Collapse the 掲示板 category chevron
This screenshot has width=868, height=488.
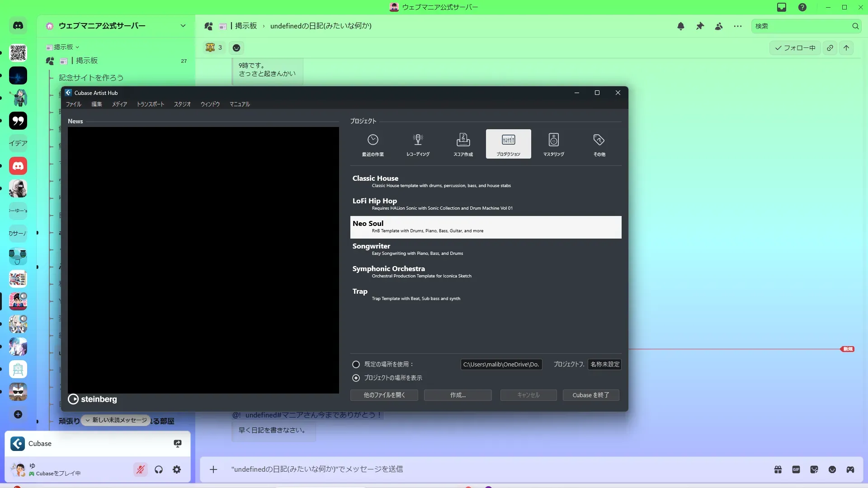coord(77,47)
